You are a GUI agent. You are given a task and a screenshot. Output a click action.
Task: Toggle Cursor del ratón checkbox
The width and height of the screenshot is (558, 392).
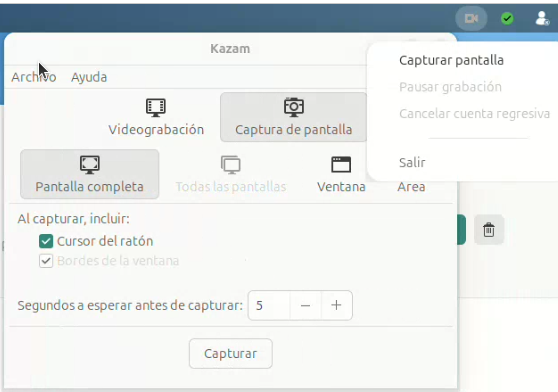click(46, 241)
